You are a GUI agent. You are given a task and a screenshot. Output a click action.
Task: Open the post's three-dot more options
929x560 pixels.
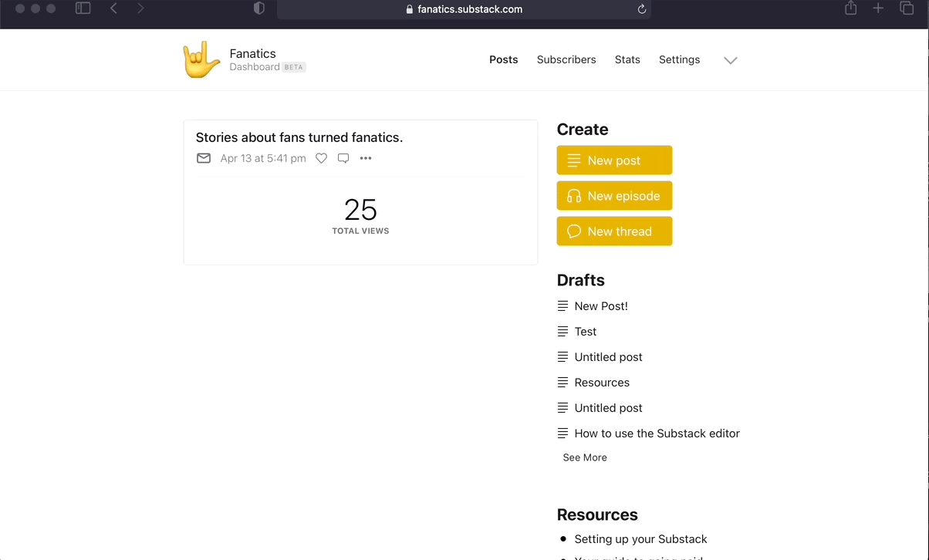coord(366,158)
